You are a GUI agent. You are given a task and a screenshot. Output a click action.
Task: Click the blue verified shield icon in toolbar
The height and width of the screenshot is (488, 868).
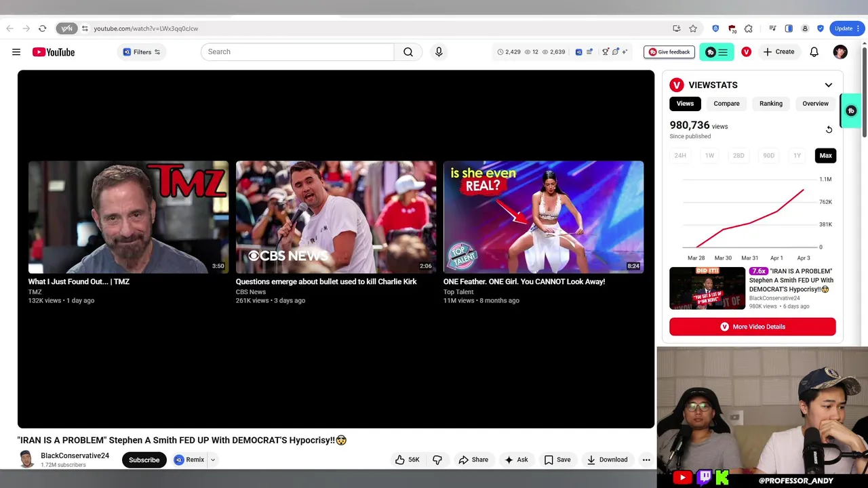coord(821,28)
